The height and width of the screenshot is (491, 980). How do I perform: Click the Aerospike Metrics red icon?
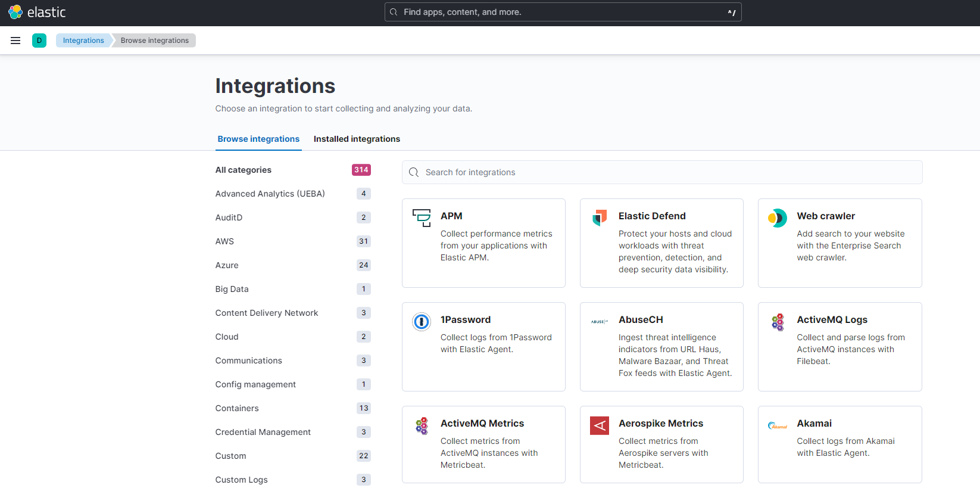[600, 425]
